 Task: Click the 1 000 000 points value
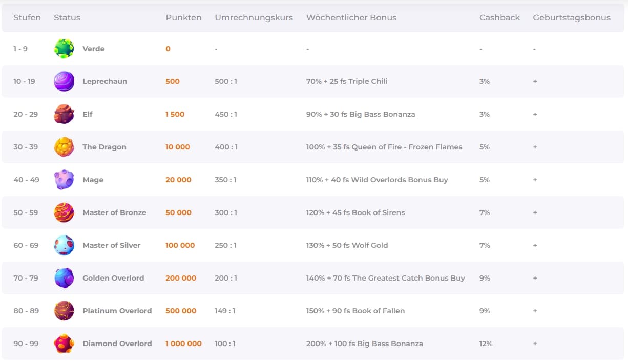183,344
